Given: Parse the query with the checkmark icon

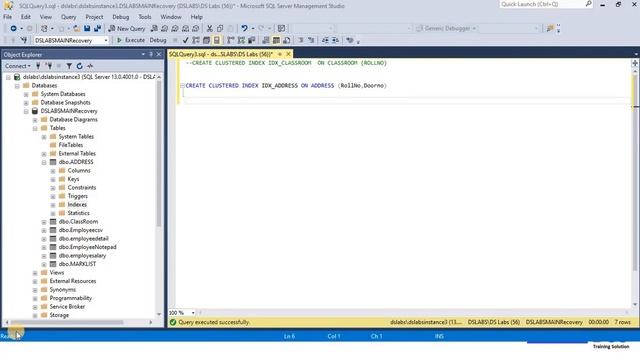Looking at the screenshot, I should click(x=185, y=40).
